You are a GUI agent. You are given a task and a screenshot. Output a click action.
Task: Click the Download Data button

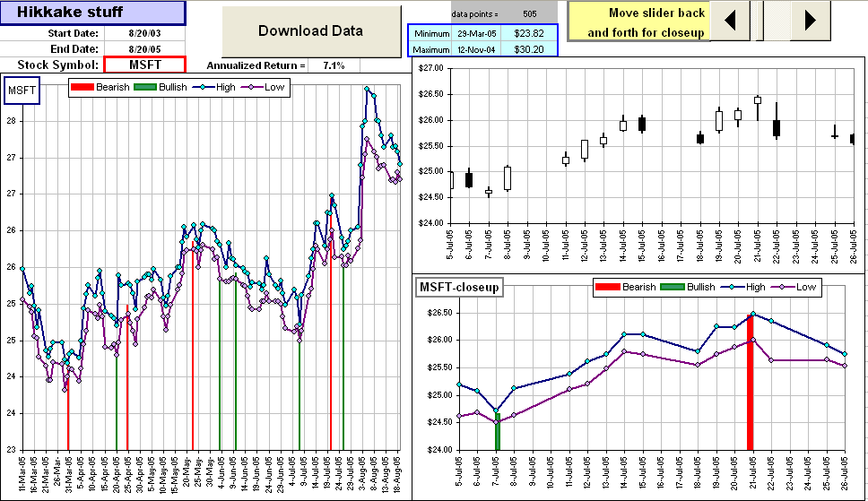311,31
